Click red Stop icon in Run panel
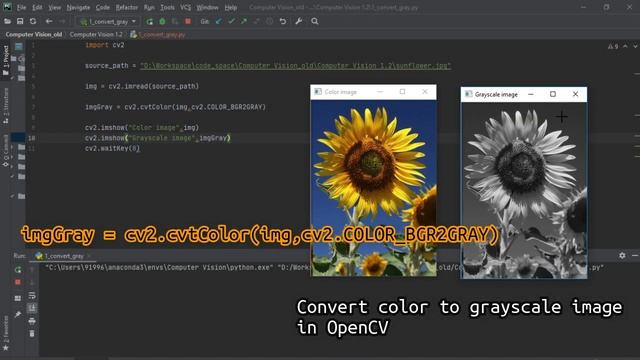640x360 pixels. coord(18,282)
